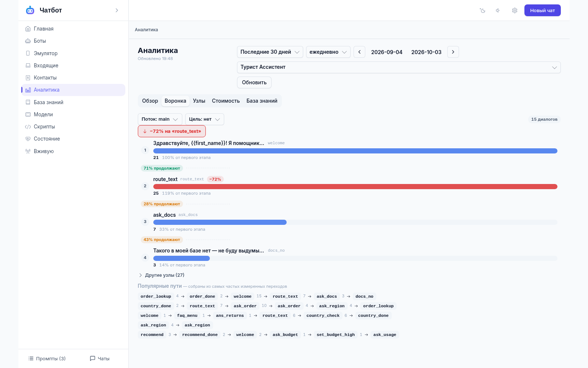Image resolution: width=588 pixels, height=368 pixels.
Task: Click start date 2026-09-04
Action: click(x=387, y=52)
